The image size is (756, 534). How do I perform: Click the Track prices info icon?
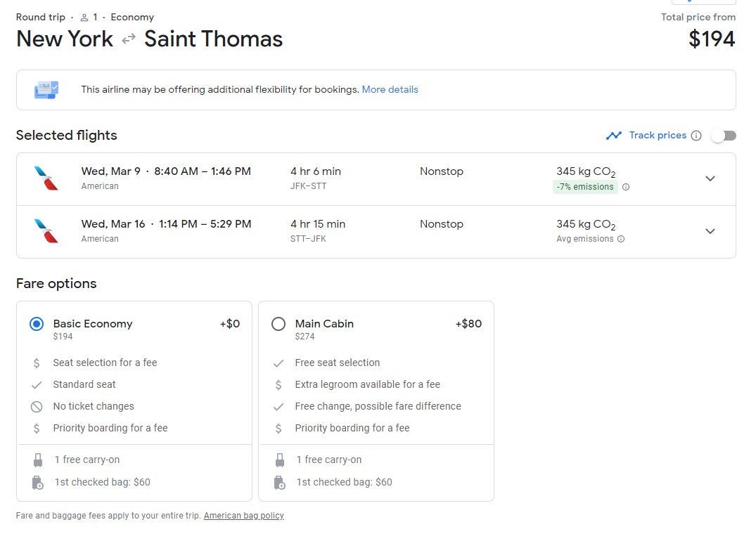pyautogui.click(x=696, y=136)
